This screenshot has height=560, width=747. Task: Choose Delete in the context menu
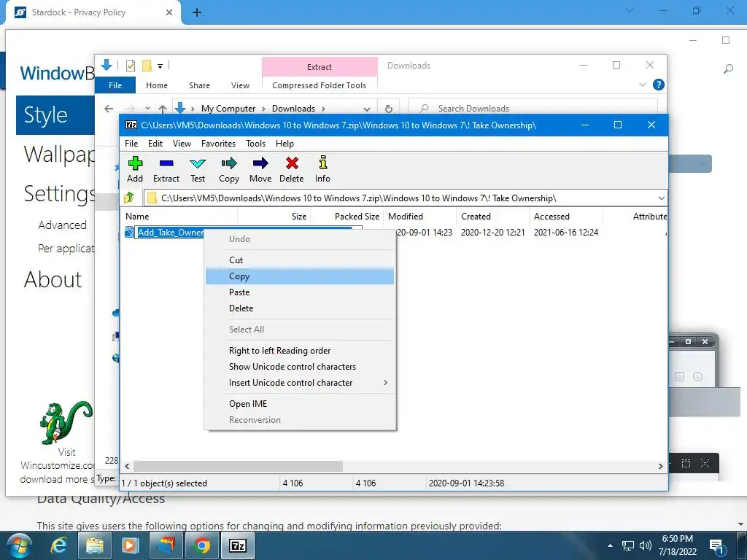300,308
